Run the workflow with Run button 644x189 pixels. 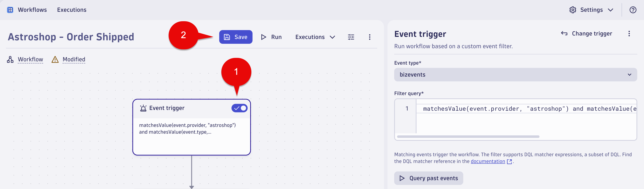(x=271, y=37)
